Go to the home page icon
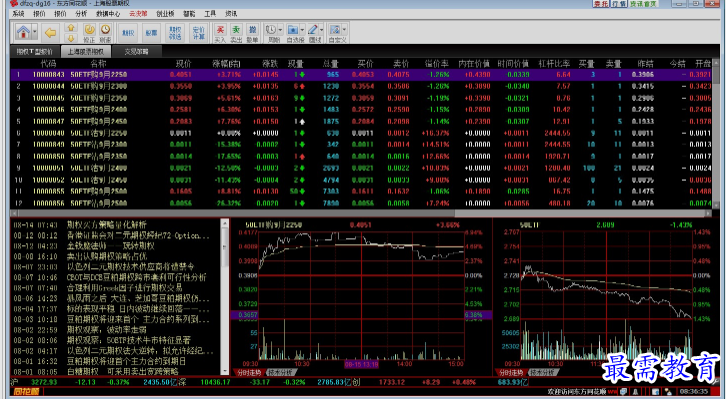726x399 pixels. click(23, 32)
